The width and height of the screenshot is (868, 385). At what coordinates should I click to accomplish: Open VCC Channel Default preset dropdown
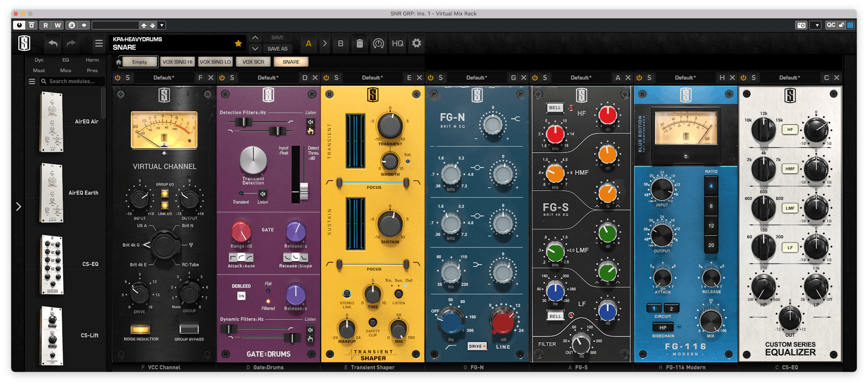pyautogui.click(x=164, y=78)
